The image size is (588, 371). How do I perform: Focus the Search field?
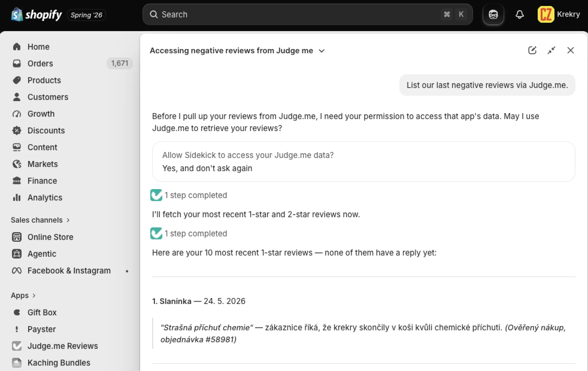[x=307, y=14]
